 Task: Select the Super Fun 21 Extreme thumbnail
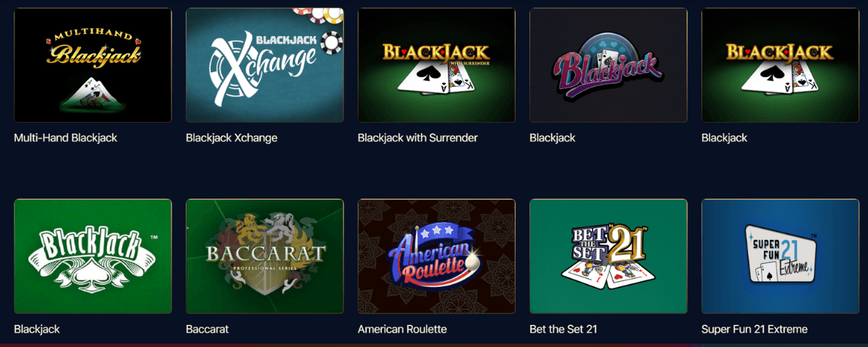click(780, 256)
